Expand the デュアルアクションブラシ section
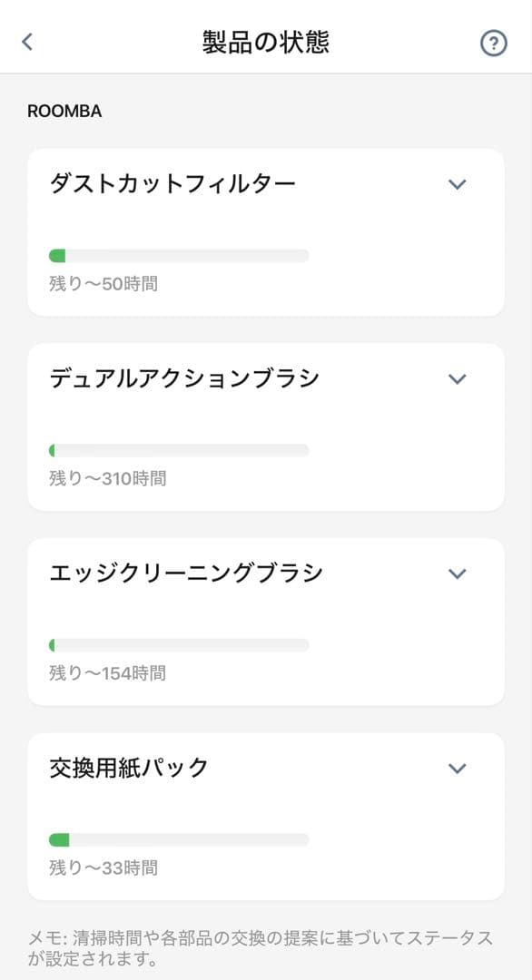This screenshot has width=532, height=980. click(457, 378)
